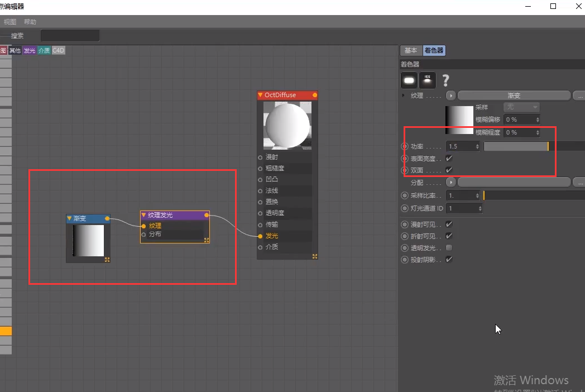This screenshot has width=585, height=392.
Task: Collapse the 纹理发光 node triangle
Action: click(x=143, y=215)
